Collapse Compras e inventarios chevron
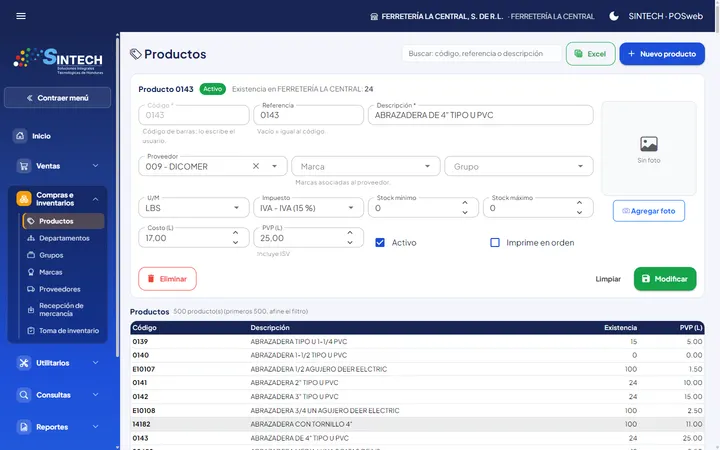Image resolution: width=720 pixels, height=450 pixels. point(96,199)
